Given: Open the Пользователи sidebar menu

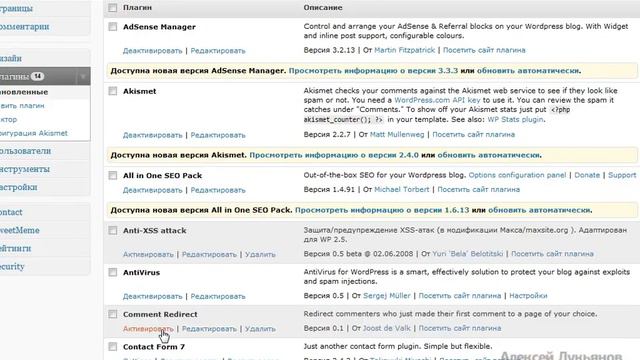Looking at the screenshot, I should click(25, 151).
